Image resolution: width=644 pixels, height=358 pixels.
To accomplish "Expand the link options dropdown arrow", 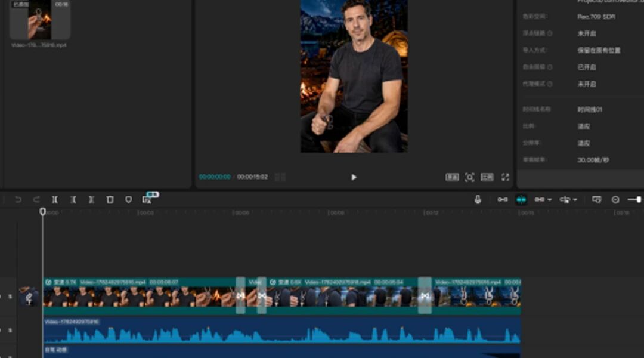I will coord(550,200).
